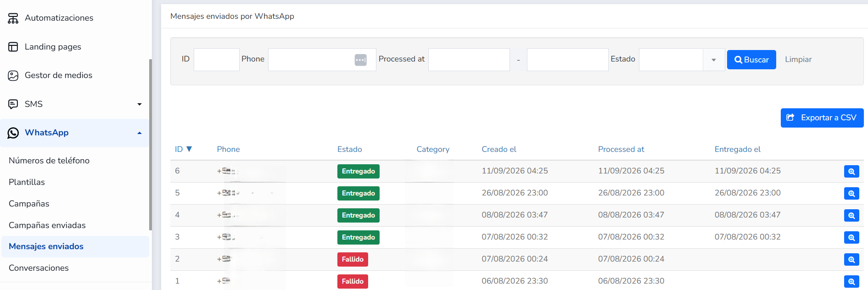868x290 pixels.
Task: Go to Plantillas menu item
Action: 27,182
